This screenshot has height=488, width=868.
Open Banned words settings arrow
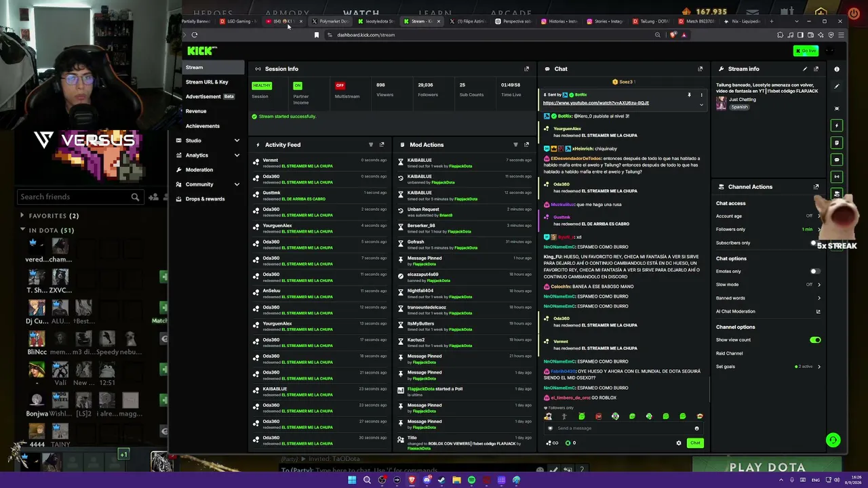[x=818, y=298]
